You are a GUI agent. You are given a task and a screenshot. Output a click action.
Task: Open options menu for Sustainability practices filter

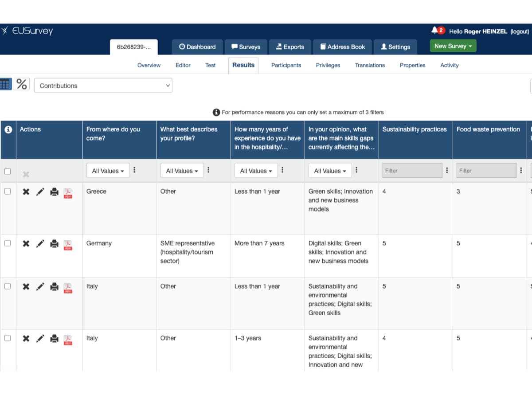(x=447, y=170)
